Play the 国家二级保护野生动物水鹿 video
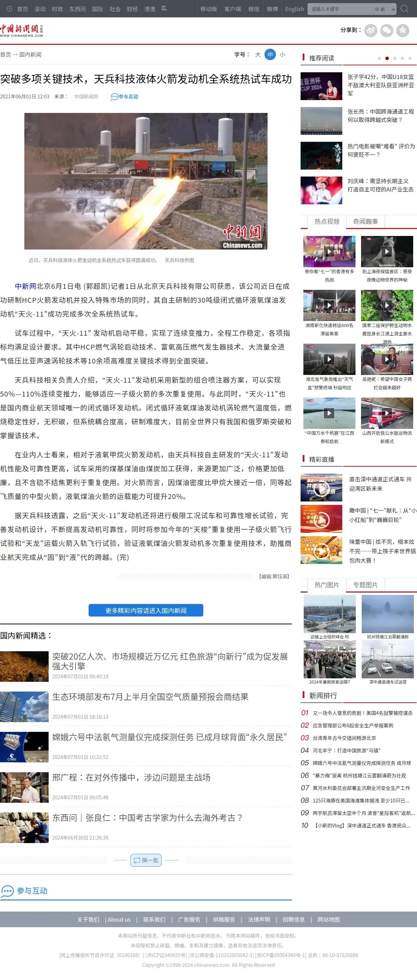This screenshot has width=417, height=980. pos(387,305)
